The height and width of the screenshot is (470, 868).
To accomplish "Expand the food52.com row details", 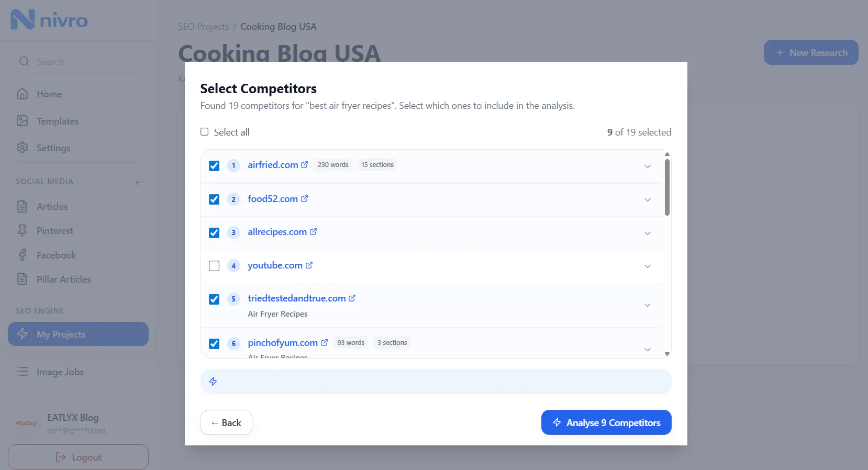I will click(x=648, y=200).
